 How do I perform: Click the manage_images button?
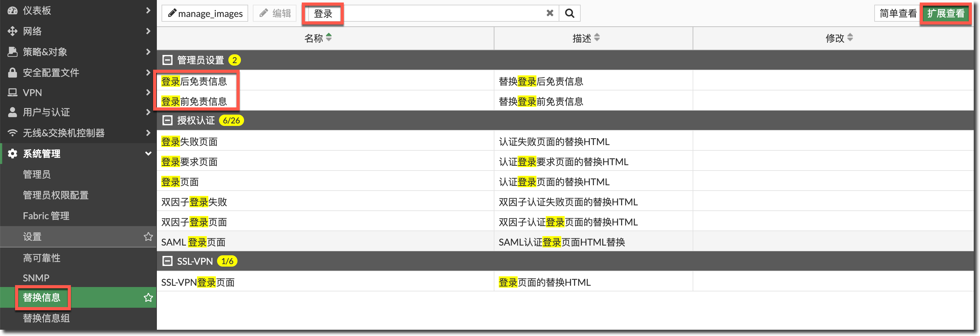(205, 14)
